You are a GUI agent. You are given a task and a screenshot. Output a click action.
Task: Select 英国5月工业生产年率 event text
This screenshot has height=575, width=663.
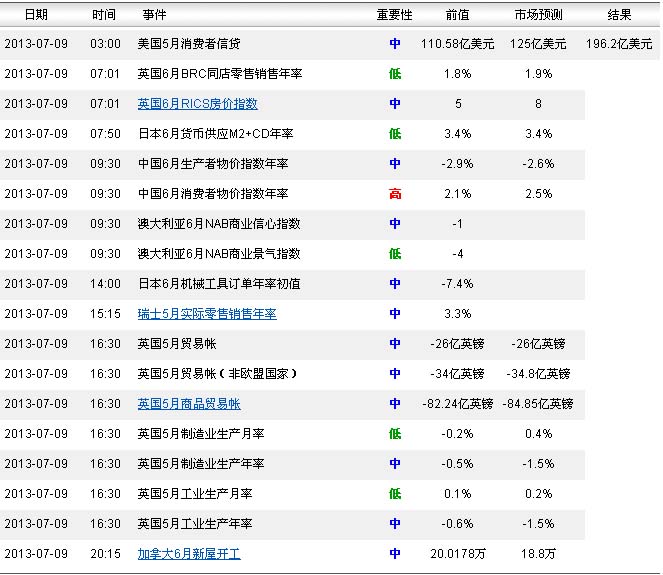click(195, 524)
